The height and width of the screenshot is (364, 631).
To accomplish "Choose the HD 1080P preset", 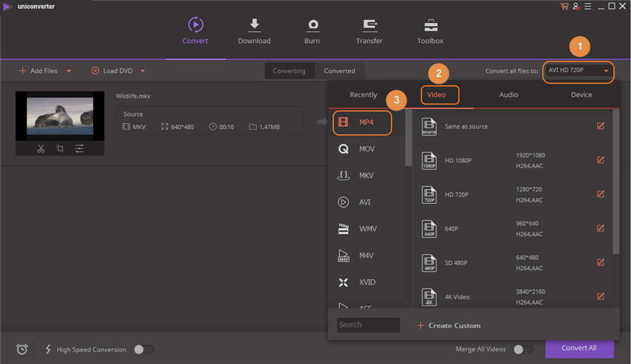I will click(512, 160).
